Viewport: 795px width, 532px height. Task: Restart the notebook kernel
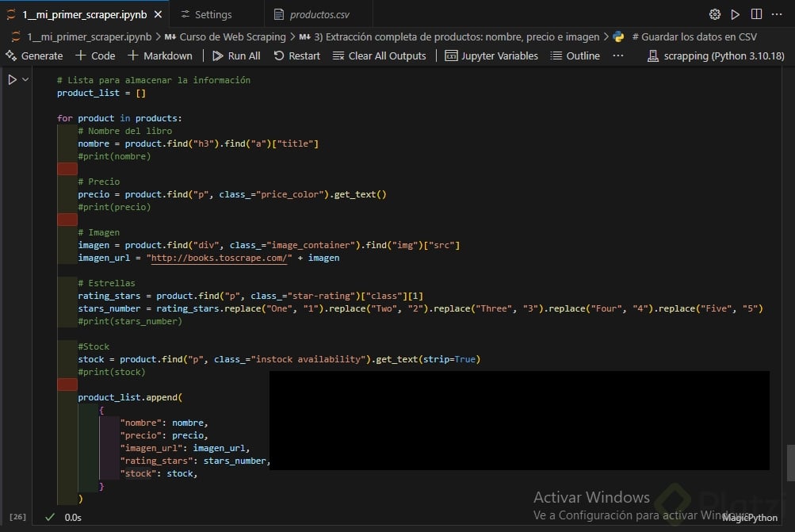[x=297, y=55]
